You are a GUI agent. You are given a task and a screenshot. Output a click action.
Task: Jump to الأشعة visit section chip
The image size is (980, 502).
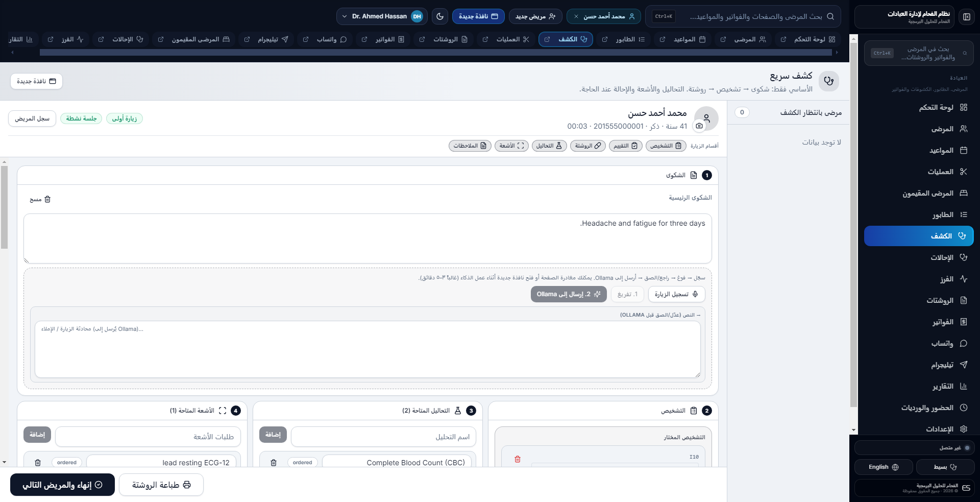511,146
